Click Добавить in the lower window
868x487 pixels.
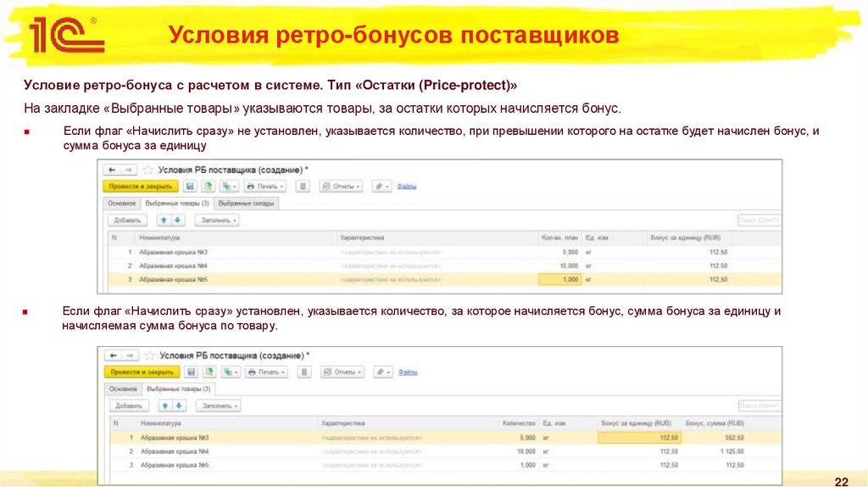(129, 406)
